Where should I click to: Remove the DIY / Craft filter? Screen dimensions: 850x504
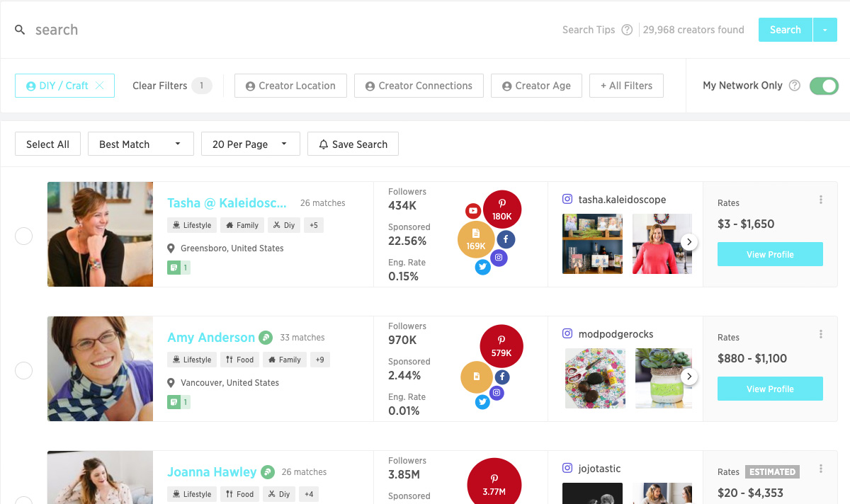(99, 86)
